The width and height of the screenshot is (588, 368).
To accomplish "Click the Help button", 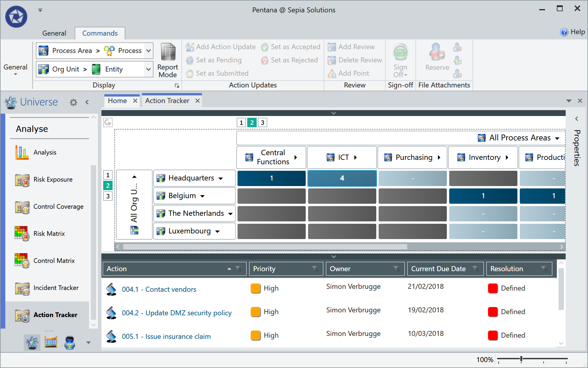I will click(x=572, y=32).
